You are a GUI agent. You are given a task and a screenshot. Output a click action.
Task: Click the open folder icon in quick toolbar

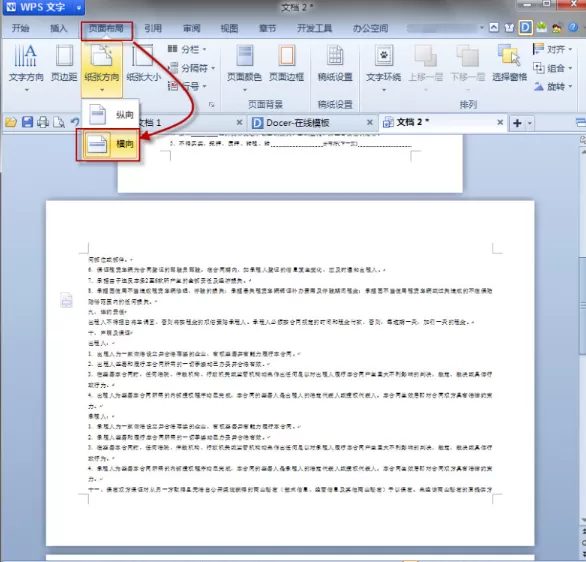click(x=11, y=122)
